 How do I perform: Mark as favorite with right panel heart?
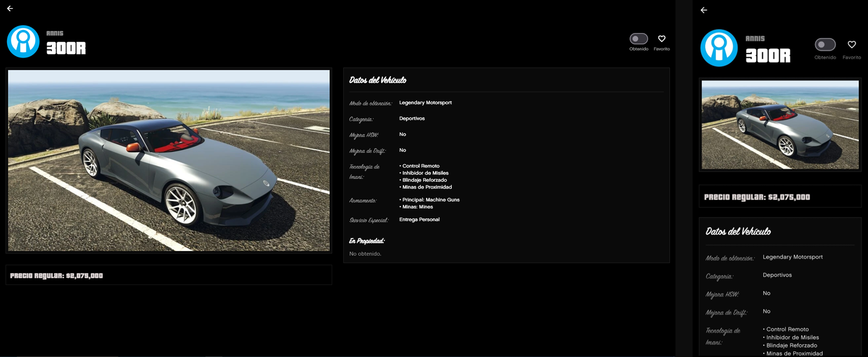tap(851, 44)
